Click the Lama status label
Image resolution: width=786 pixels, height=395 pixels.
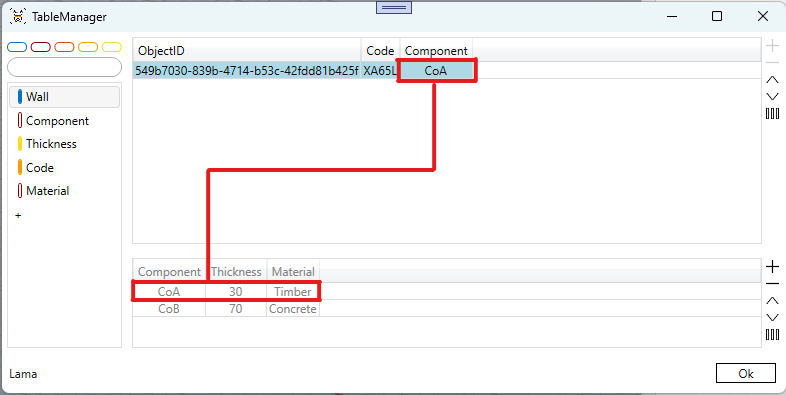click(23, 374)
